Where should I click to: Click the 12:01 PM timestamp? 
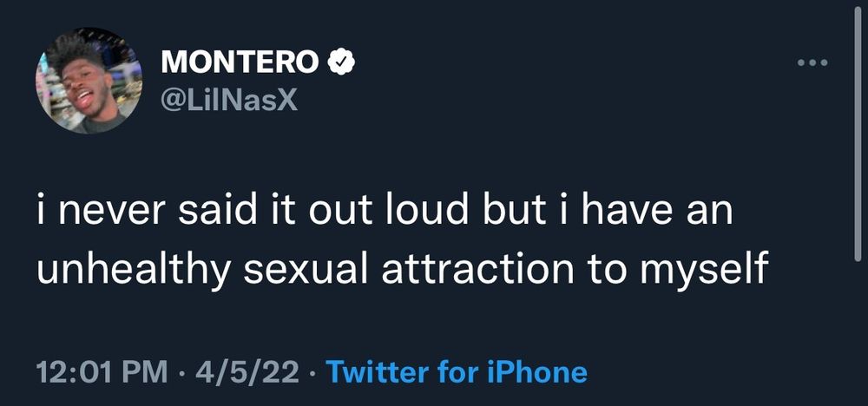tap(102, 372)
